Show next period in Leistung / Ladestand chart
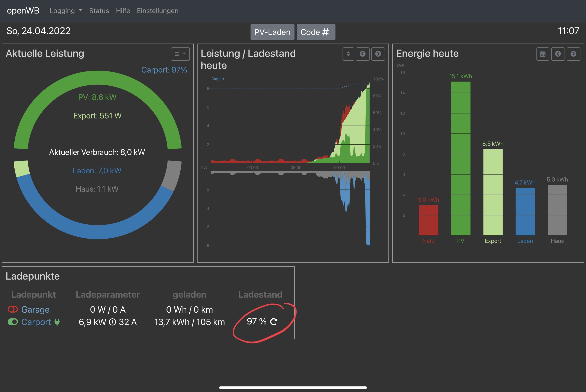Image resolution: width=586 pixels, height=392 pixels. (378, 54)
